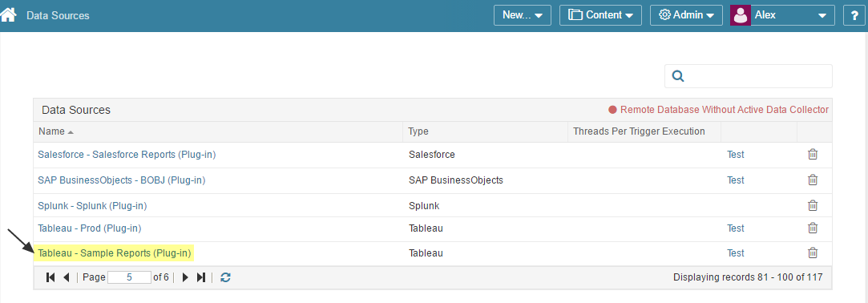Test the Salesforce Reports connection
The image size is (868, 303).
click(736, 155)
